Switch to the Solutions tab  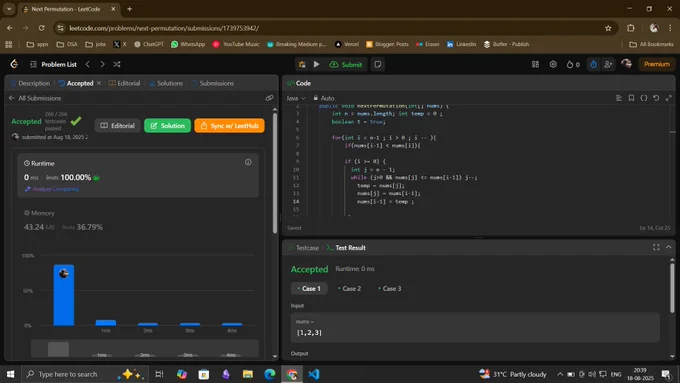coord(166,83)
